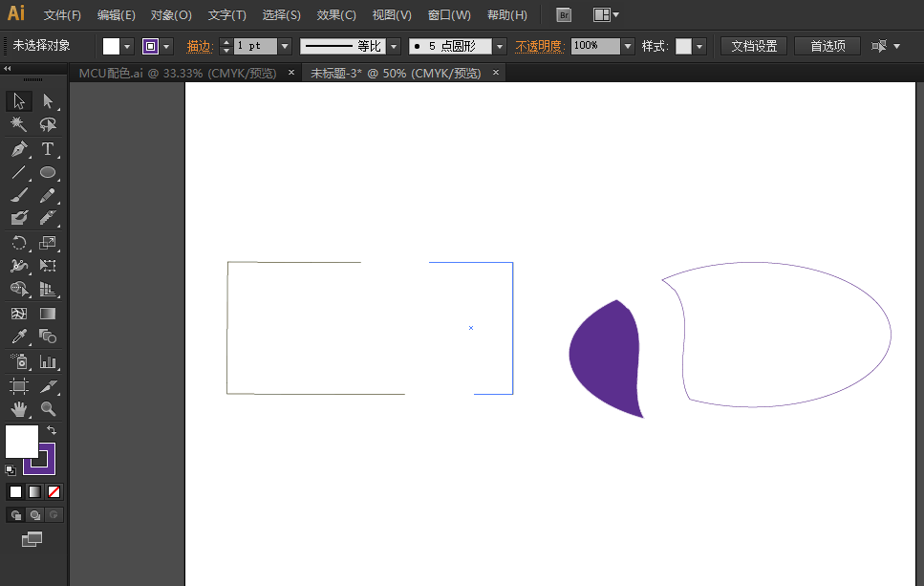Select the Shape Builder tool
Viewport: 924px width, 586px height.
(x=19, y=289)
